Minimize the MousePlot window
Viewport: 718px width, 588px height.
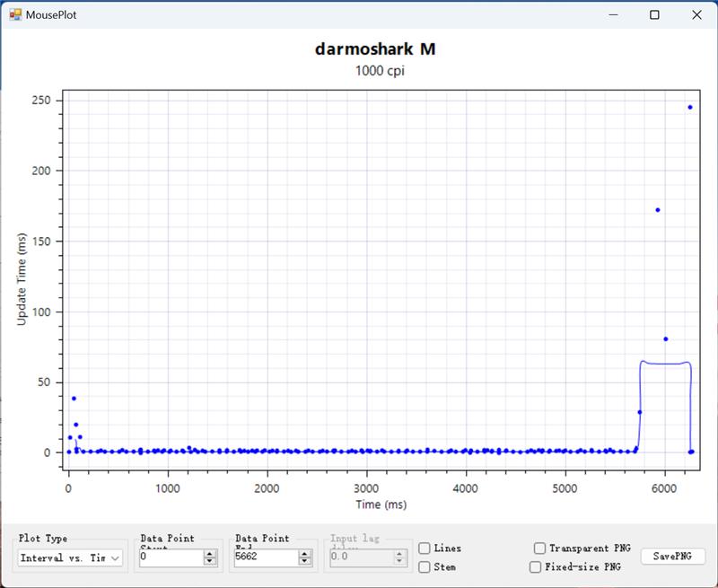coord(614,14)
